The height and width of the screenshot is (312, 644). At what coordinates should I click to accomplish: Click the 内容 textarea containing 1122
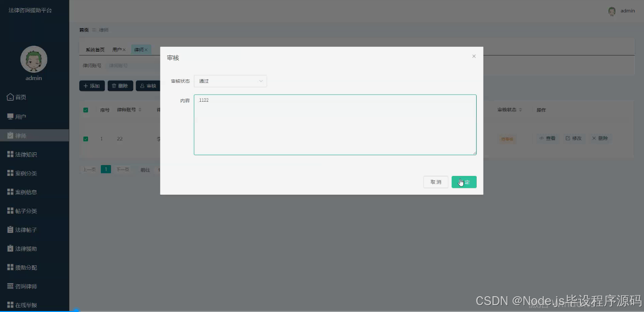[x=335, y=125]
